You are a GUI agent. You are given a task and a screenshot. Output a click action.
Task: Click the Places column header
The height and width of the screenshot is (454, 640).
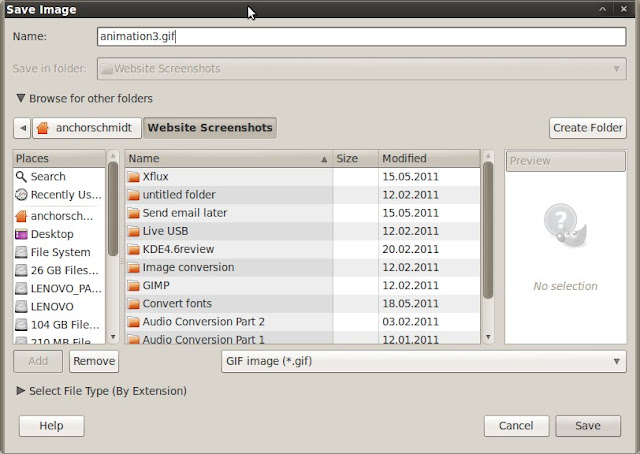[x=60, y=158]
